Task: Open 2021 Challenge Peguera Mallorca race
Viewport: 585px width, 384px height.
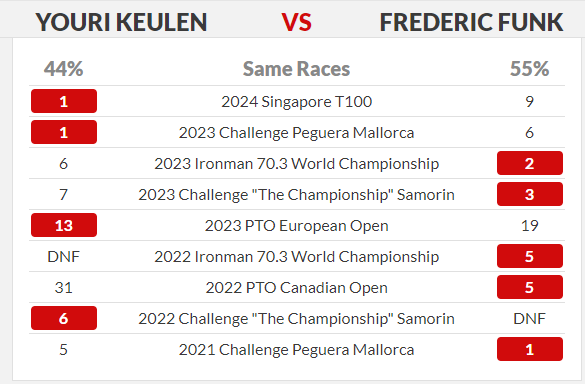Action: [x=297, y=349]
